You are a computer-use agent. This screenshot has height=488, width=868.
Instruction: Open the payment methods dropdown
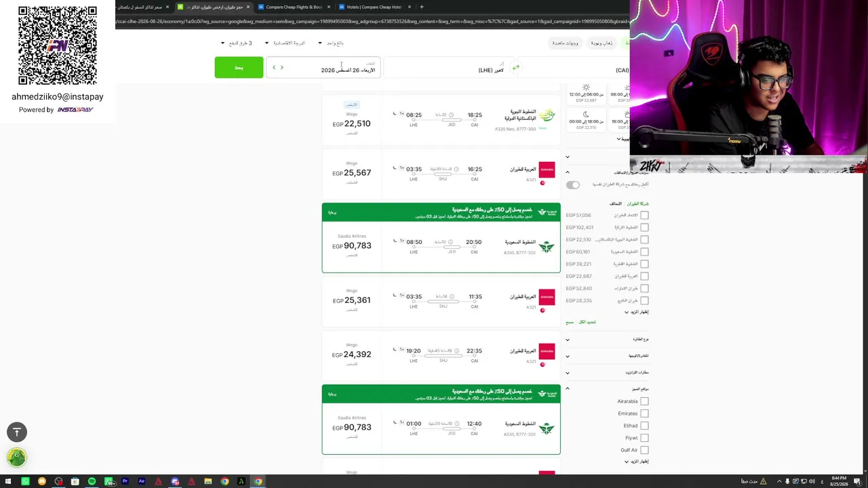[236, 43]
